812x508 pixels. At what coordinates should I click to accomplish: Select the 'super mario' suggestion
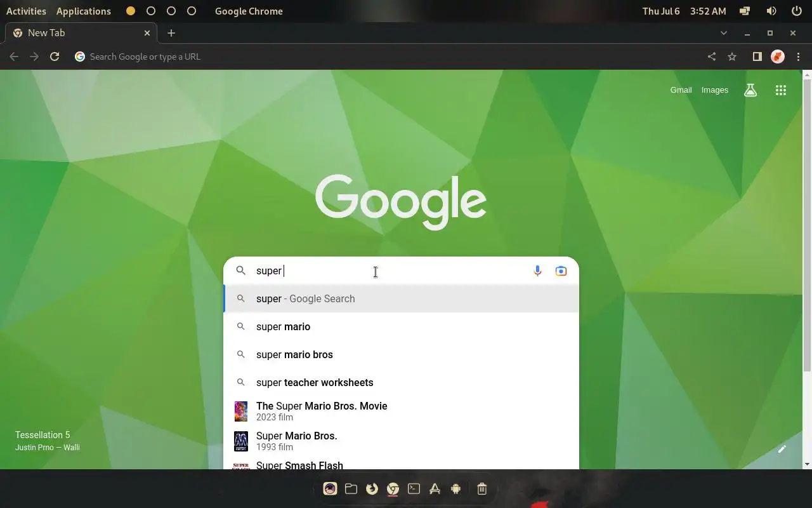(x=402, y=326)
